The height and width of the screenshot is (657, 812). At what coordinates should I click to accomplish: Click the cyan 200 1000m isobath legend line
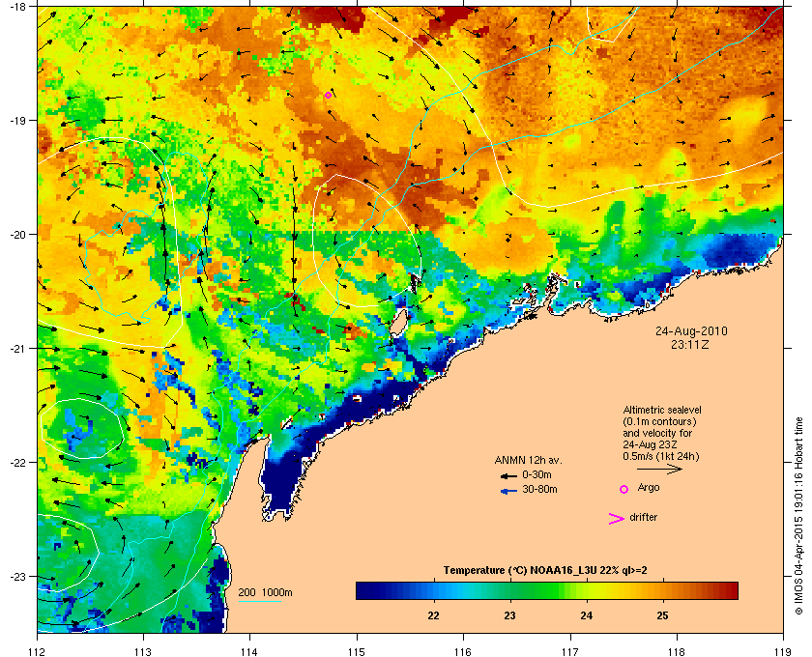click(260, 601)
